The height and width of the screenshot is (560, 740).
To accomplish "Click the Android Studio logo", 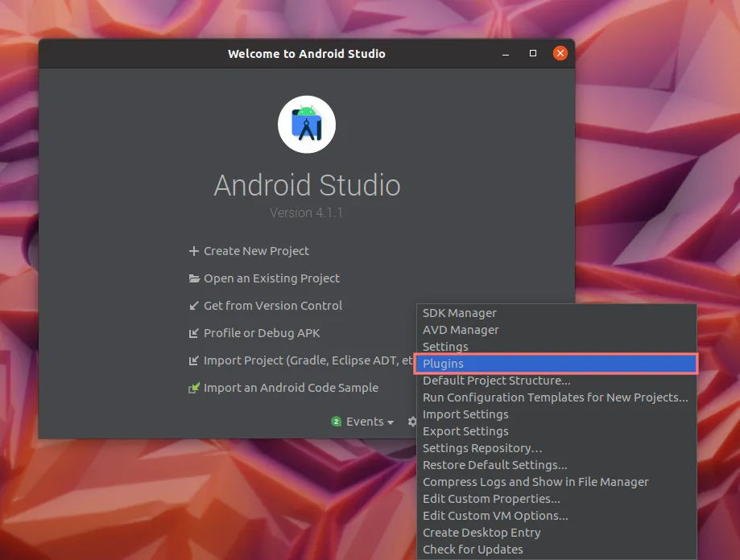I will (307, 125).
